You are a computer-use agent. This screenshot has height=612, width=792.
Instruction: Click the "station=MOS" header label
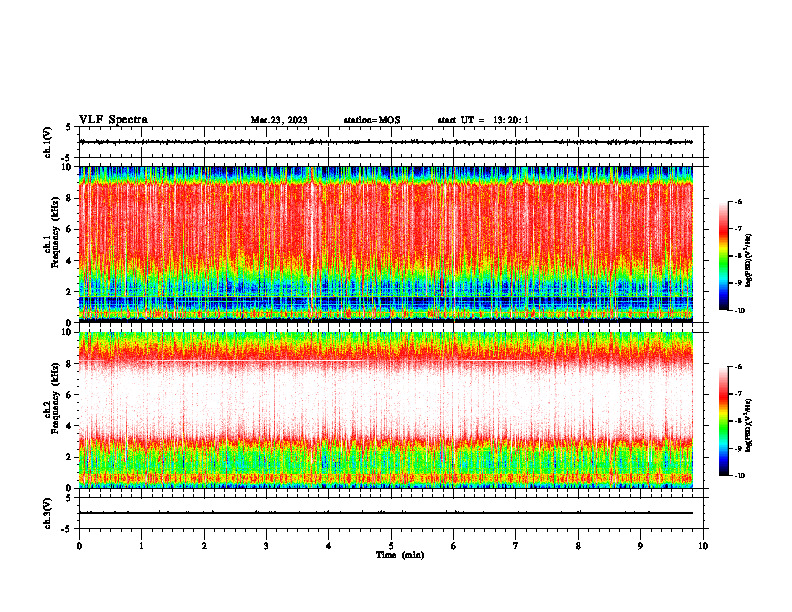click(372, 120)
